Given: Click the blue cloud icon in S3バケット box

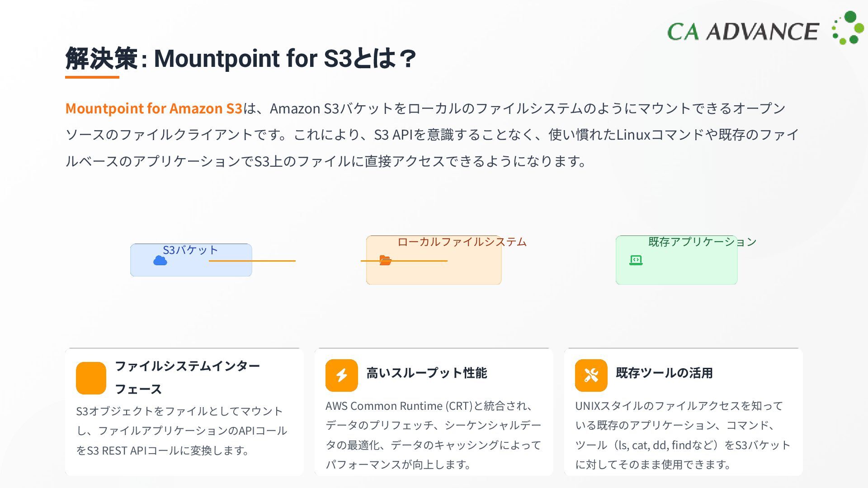Looking at the screenshot, I should [x=160, y=261].
